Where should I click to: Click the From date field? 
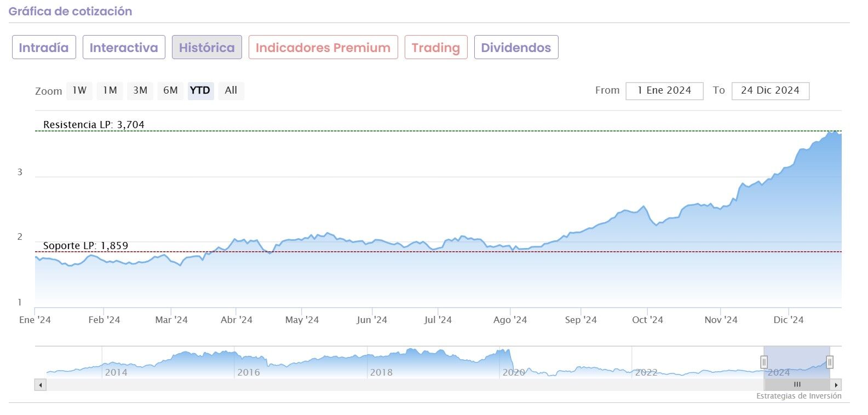664,91
